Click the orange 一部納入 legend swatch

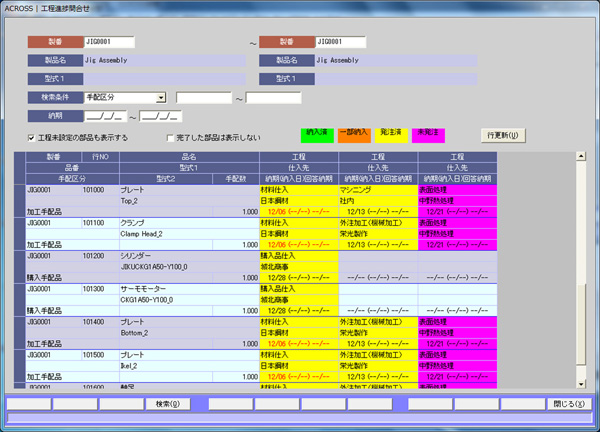click(x=354, y=135)
